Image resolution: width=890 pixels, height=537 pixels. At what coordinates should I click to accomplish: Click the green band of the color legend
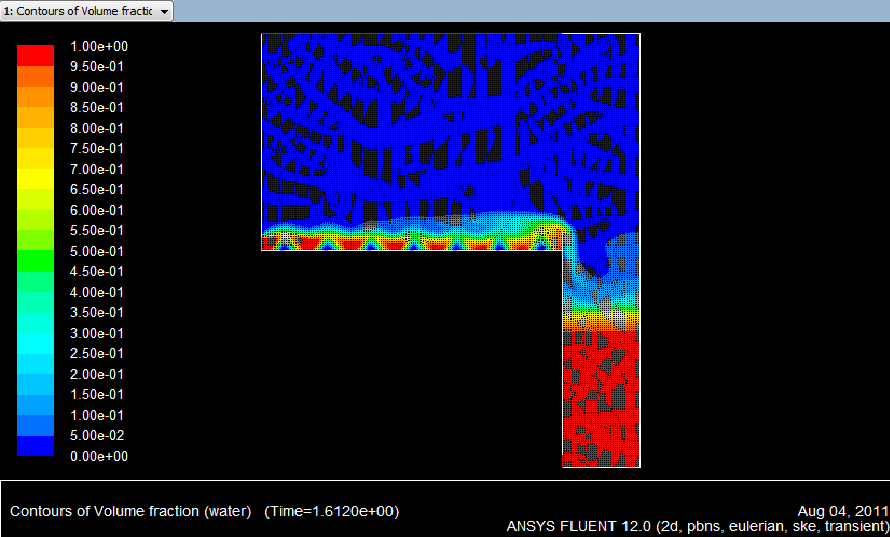pyautogui.click(x=35, y=261)
